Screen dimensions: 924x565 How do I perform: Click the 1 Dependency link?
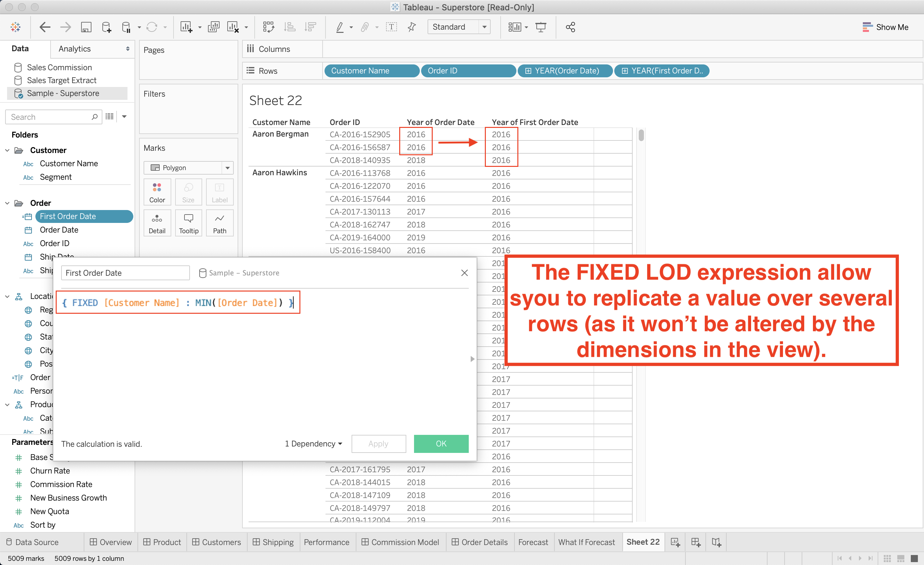pos(314,444)
